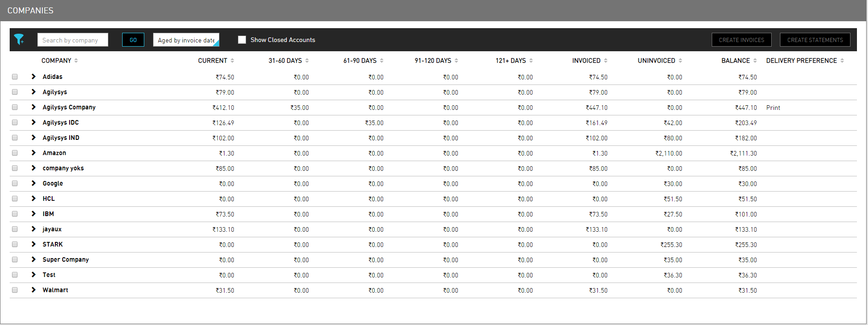Click the COMPANIES page title
This screenshot has height=325, width=868.
[x=30, y=10]
